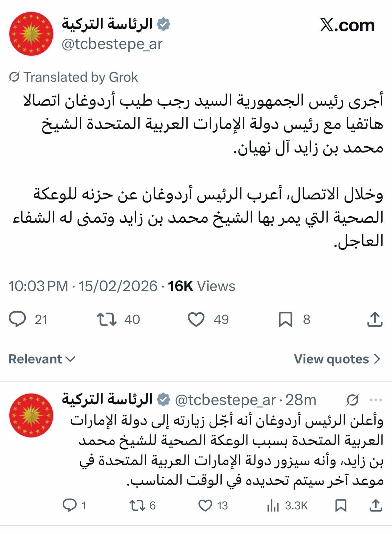Repost the main Turkish Presidency post
The height and width of the screenshot is (534, 392).
click(107, 319)
